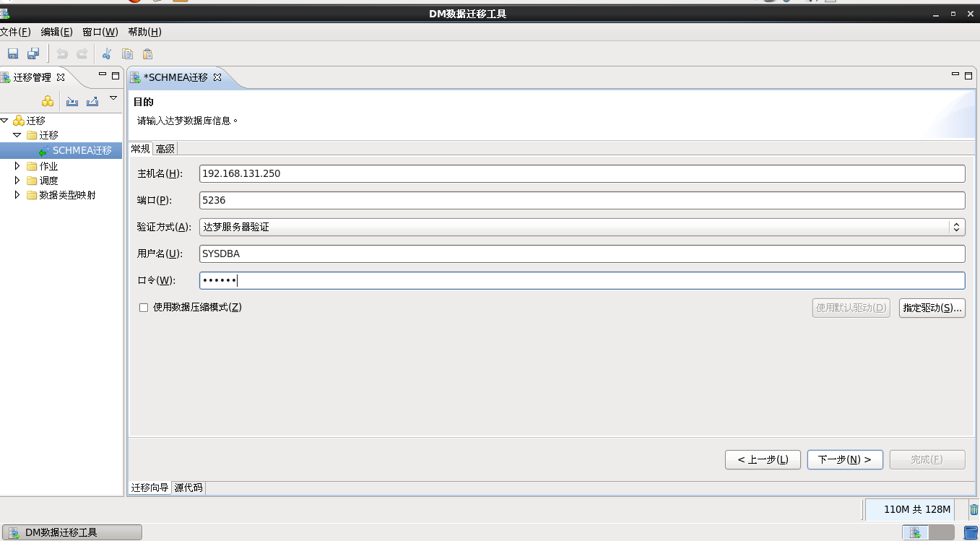Click the Copy toolbar icon

128,53
